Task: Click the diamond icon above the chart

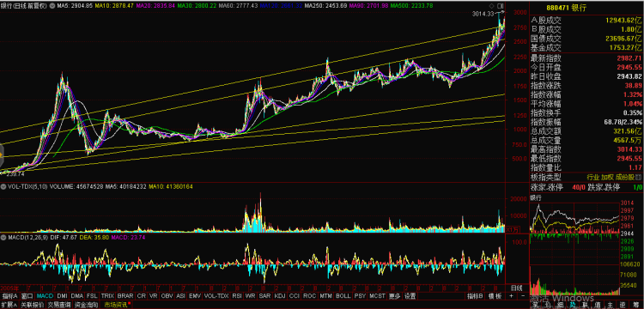Action: pos(492,6)
